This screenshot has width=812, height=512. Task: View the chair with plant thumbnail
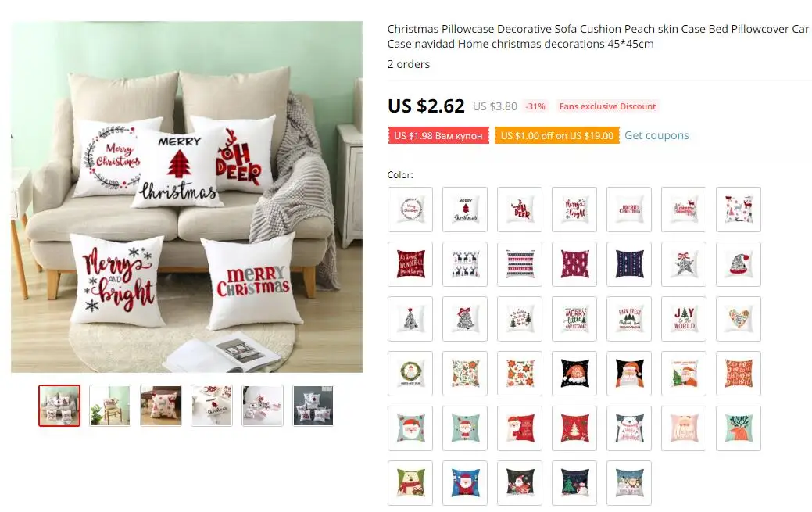(109, 406)
